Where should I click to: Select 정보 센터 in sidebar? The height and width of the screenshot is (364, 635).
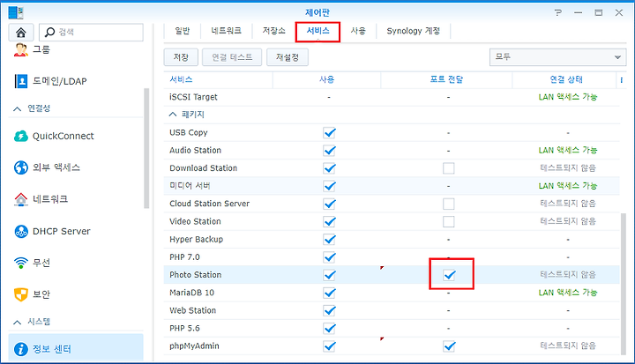click(76, 349)
